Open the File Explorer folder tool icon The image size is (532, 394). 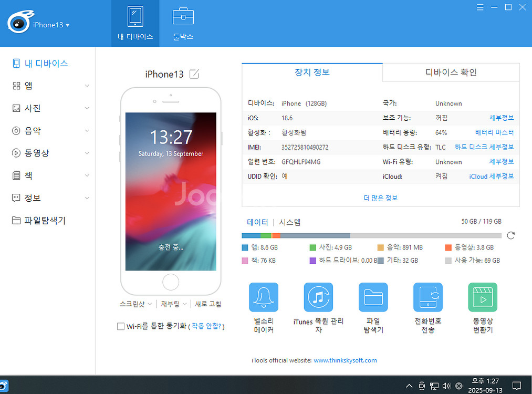(x=373, y=297)
